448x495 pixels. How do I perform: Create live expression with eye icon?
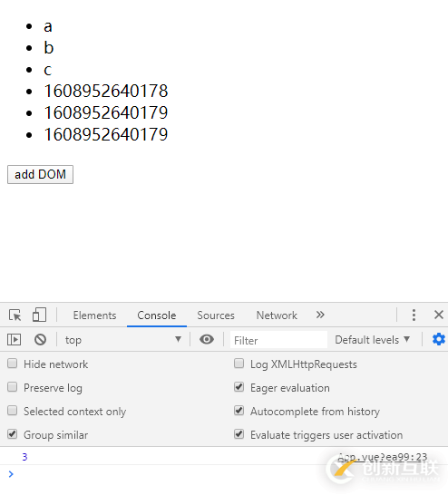207,340
